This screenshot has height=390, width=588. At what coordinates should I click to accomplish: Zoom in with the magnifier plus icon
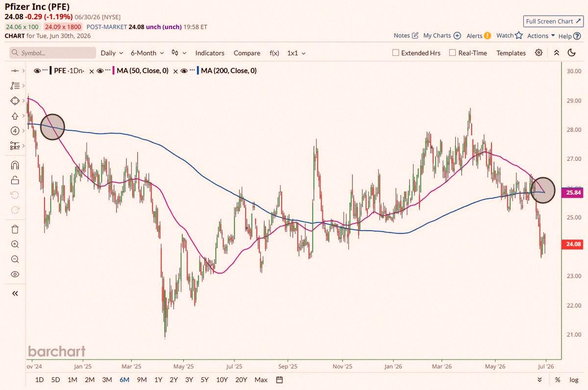pos(15,244)
